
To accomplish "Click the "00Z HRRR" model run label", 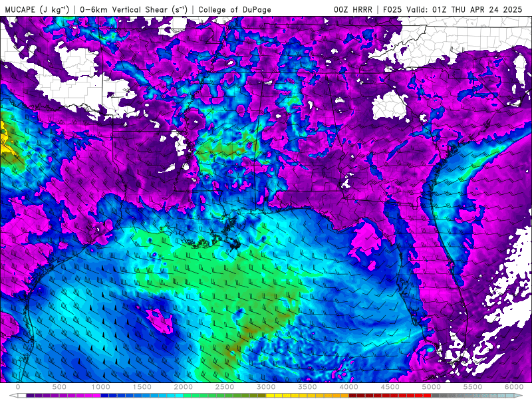I will click(353, 9).
